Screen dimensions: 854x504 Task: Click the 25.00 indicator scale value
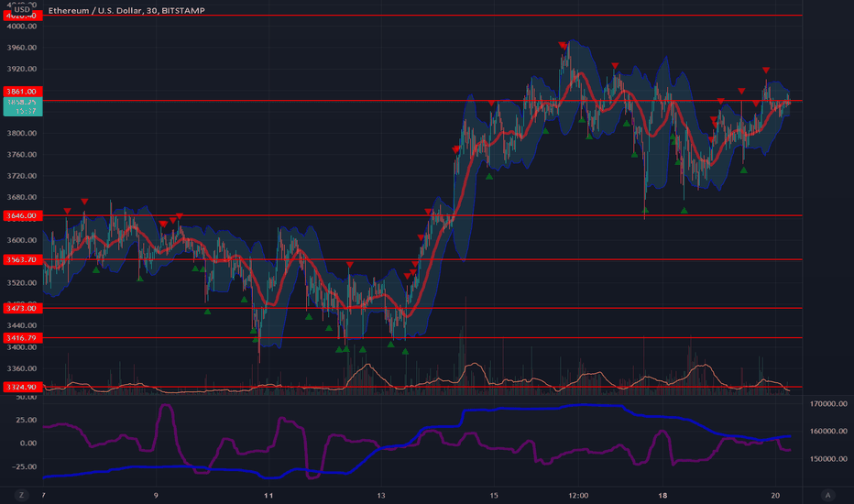coord(27,420)
